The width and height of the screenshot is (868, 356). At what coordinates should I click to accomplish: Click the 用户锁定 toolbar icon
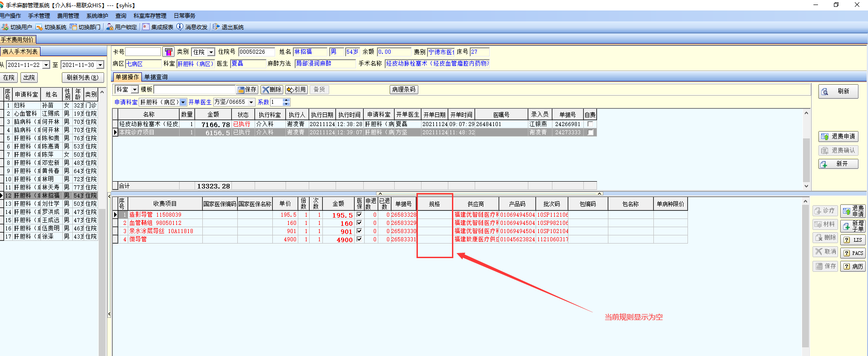[110, 27]
